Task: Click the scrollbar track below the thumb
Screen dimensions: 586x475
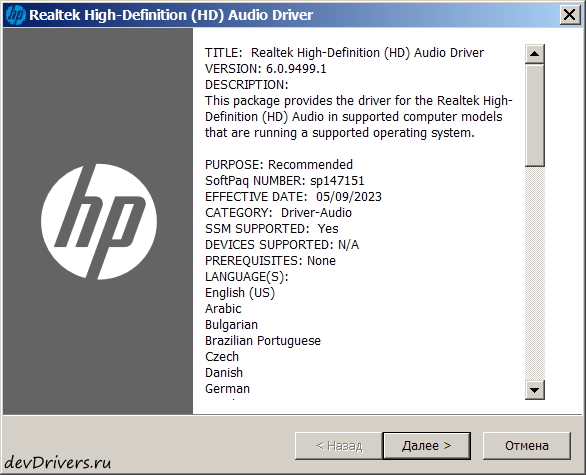Action: point(534,273)
